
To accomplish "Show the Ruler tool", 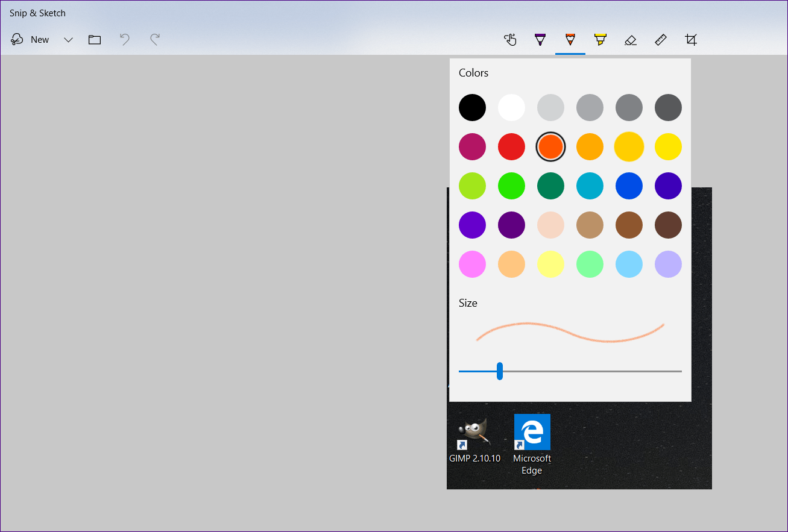I will coord(661,40).
